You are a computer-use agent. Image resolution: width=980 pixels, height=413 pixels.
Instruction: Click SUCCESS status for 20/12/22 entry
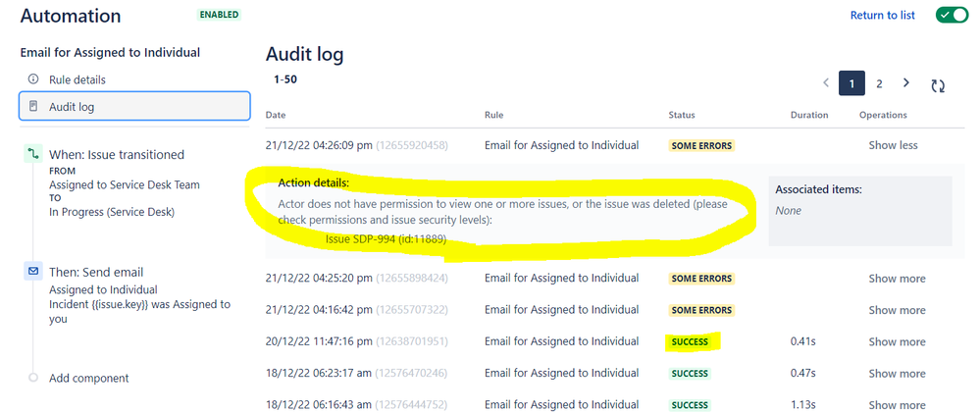click(690, 341)
